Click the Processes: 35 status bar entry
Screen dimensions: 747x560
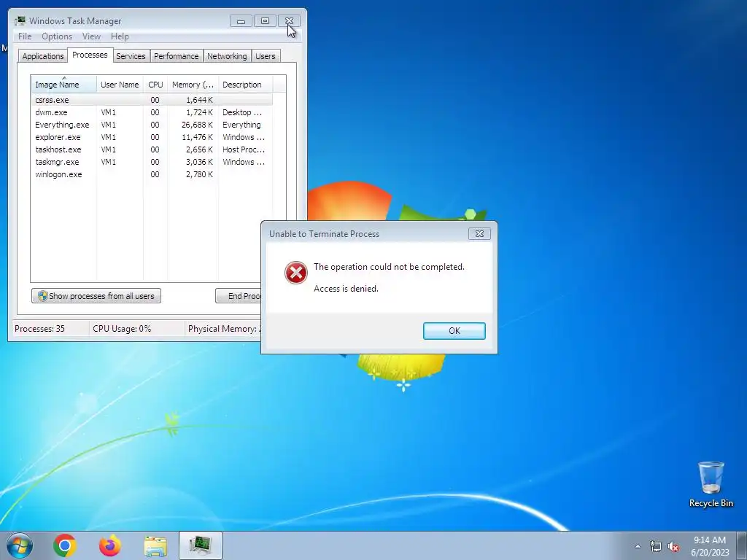click(39, 329)
